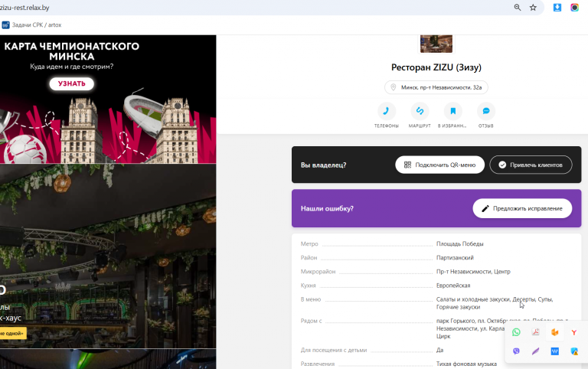Click Подключить QR-меню button

click(x=440, y=165)
